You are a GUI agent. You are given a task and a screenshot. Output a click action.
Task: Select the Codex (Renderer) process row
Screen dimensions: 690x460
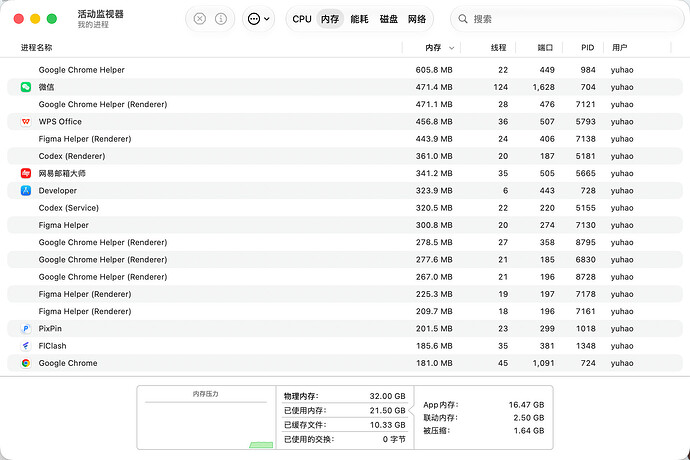[345, 156]
